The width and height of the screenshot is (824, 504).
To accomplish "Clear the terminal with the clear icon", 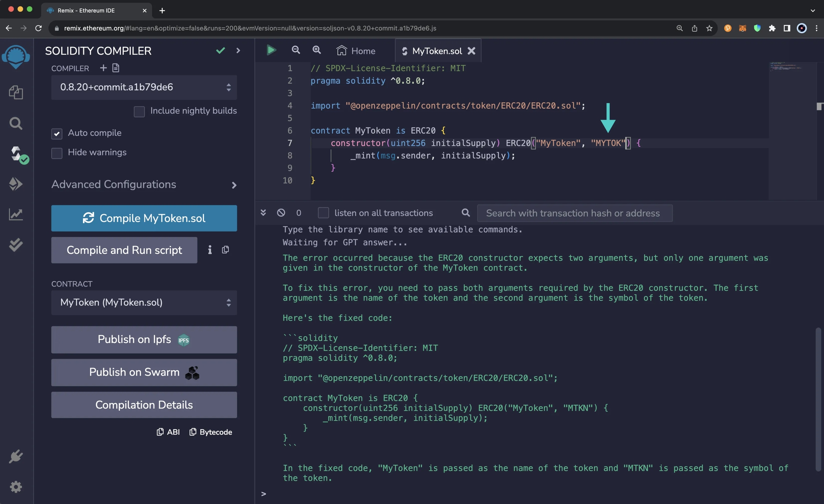I will coord(281,213).
